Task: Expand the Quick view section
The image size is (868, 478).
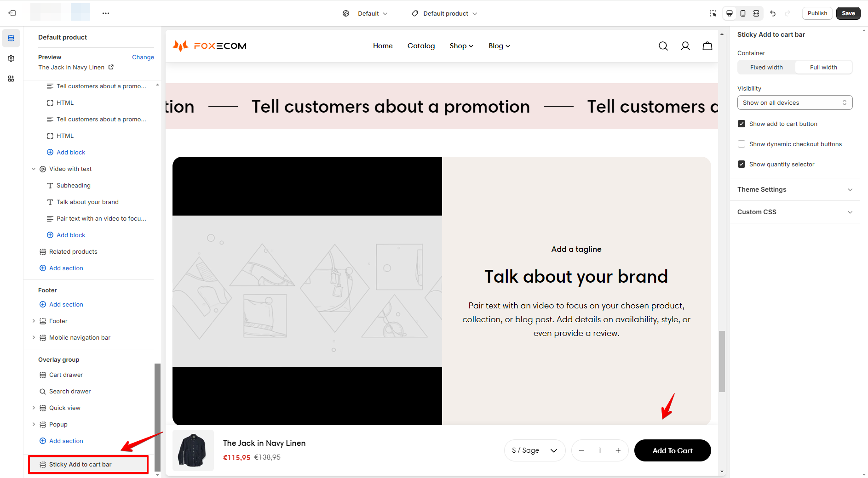Action: (x=34, y=408)
